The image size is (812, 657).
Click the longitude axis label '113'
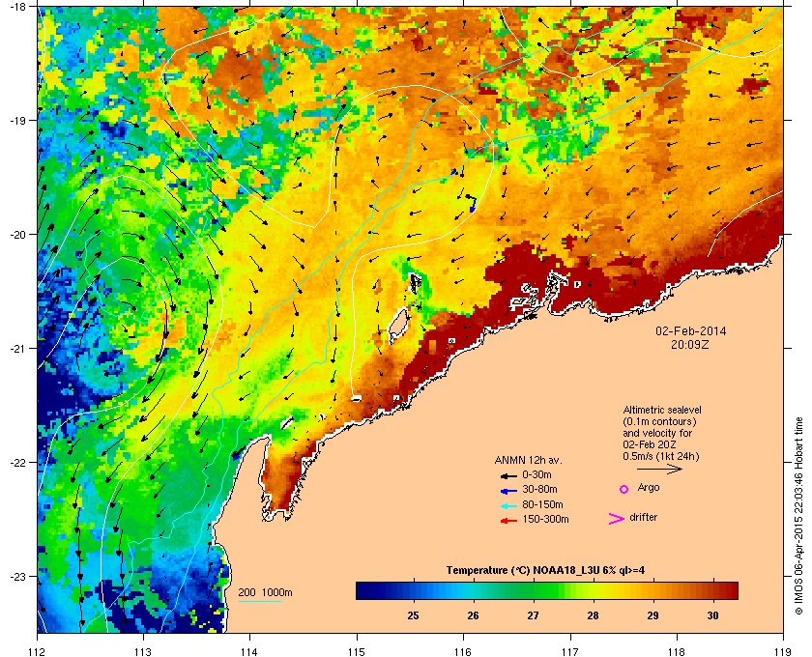(x=143, y=652)
